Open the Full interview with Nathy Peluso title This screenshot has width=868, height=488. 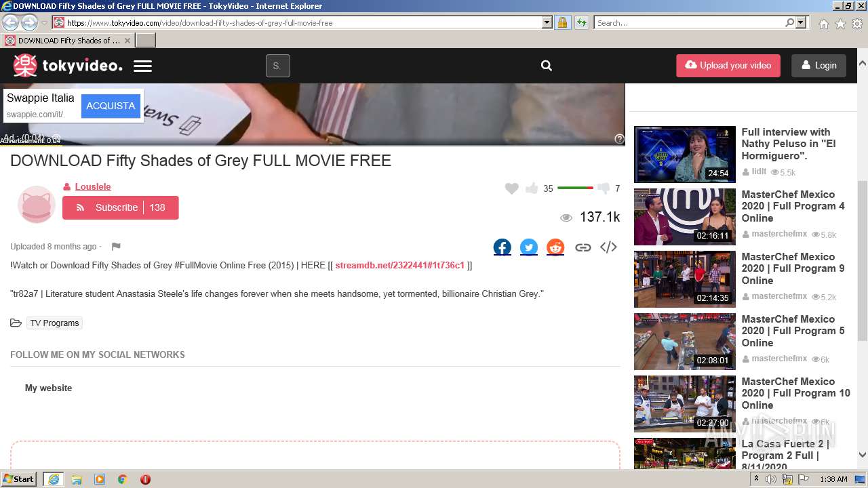pos(789,144)
